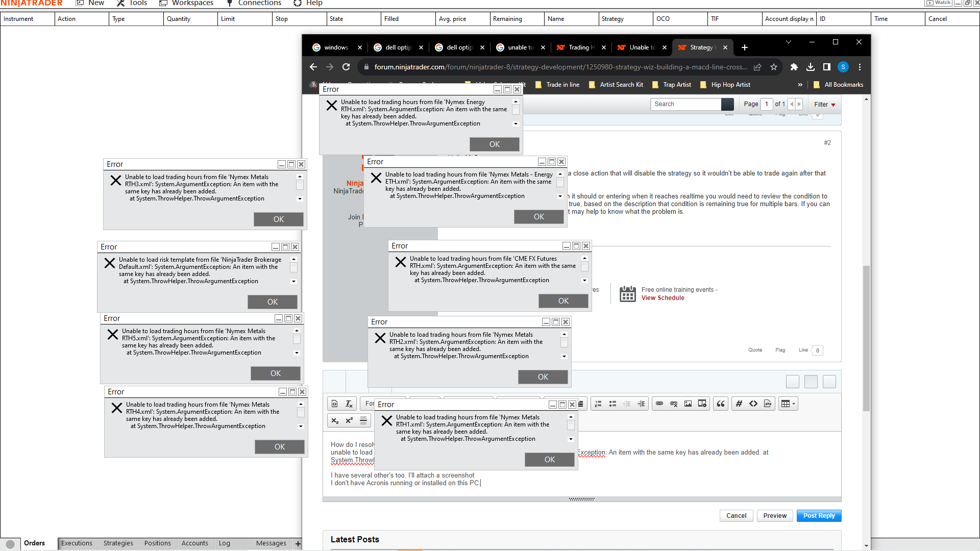Switch to the Strategies tab at the bottom
This screenshot has height=551, width=980.
[x=118, y=543]
